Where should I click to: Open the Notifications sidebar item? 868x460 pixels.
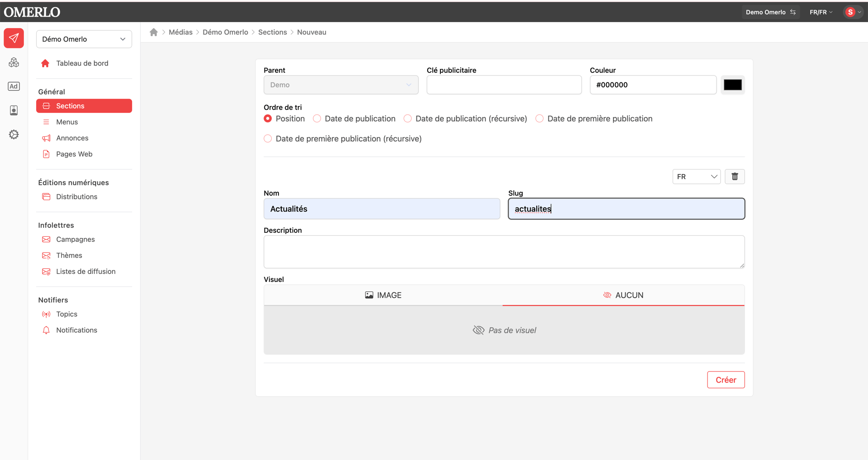pos(84,330)
